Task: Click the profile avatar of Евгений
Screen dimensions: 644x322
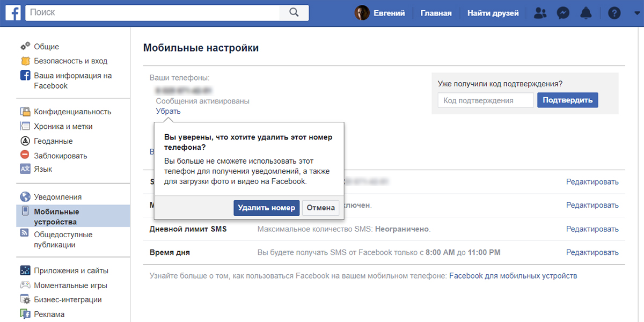Action: pyautogui.click(x=362, y=13)
